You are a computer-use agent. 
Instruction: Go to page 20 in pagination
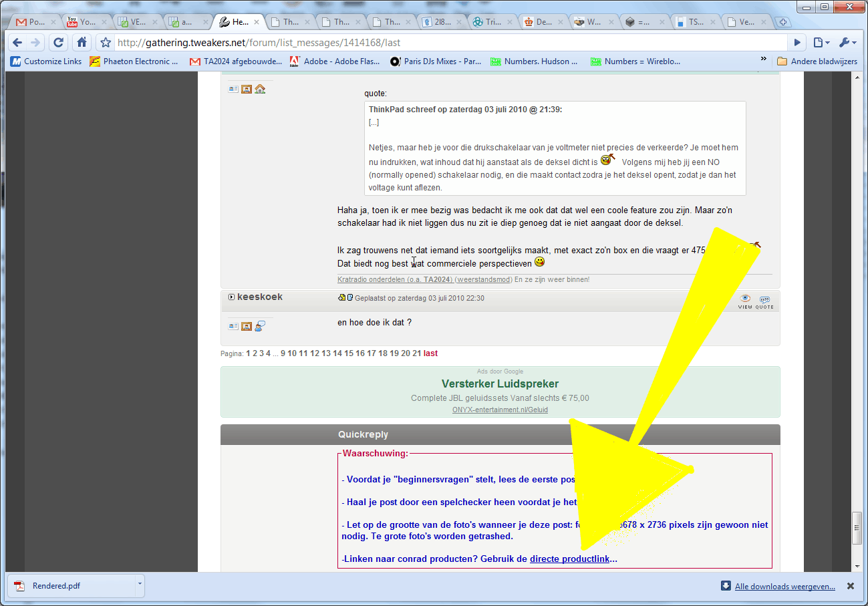(406, 353)
